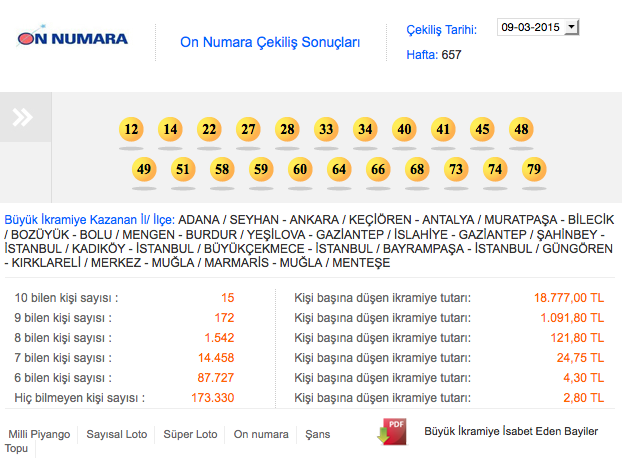Click yellow ball number 64
The width and height of the screenshot is (622, 468).
tap(339, 169)
